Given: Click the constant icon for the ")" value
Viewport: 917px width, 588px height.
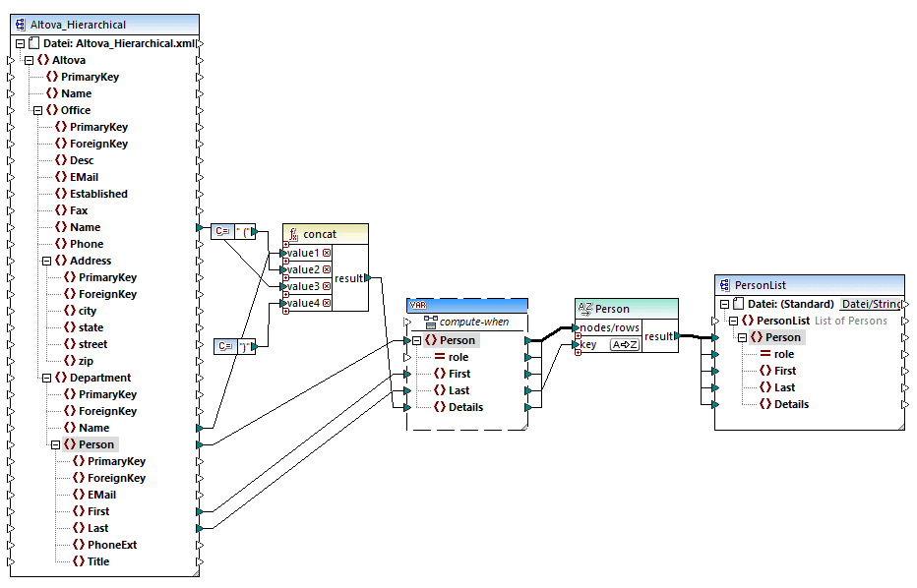Looking at the screenshot, I should click(x=223, y=346).
